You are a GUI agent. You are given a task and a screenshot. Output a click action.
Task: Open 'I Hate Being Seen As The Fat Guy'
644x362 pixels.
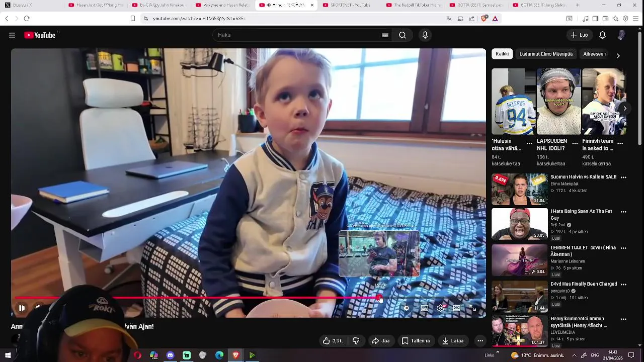(x=581, y=215)
